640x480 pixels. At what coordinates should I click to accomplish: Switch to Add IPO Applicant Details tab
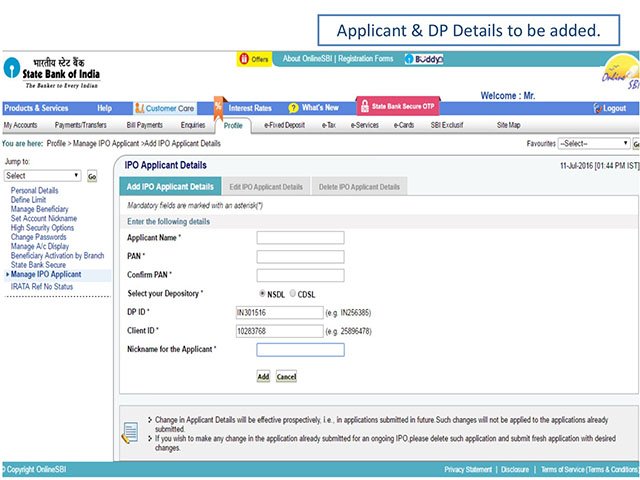point(170,187)
